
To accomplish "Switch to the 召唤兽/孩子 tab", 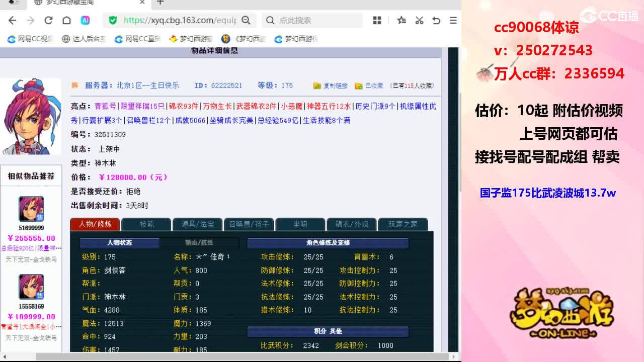I will click(x=249, y=224).
